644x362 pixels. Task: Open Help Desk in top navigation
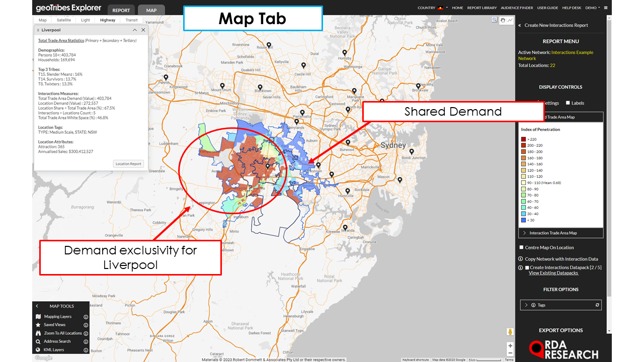tap(572, 8)
